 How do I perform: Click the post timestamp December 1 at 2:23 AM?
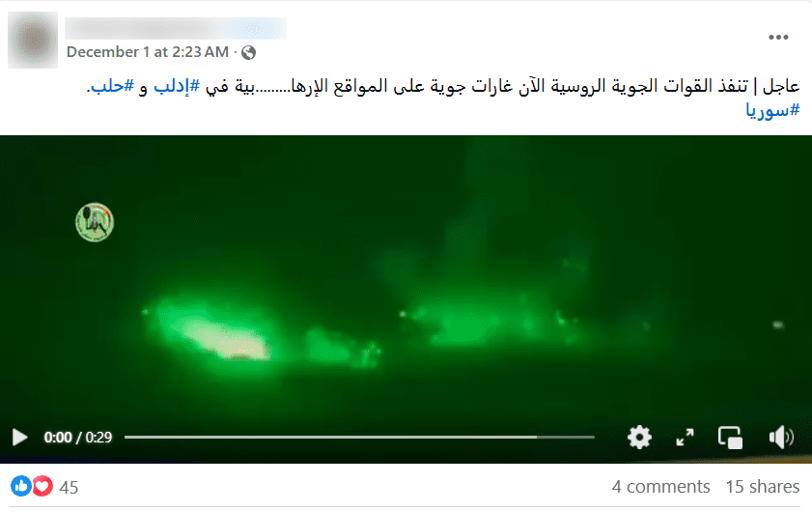[148, 52]
